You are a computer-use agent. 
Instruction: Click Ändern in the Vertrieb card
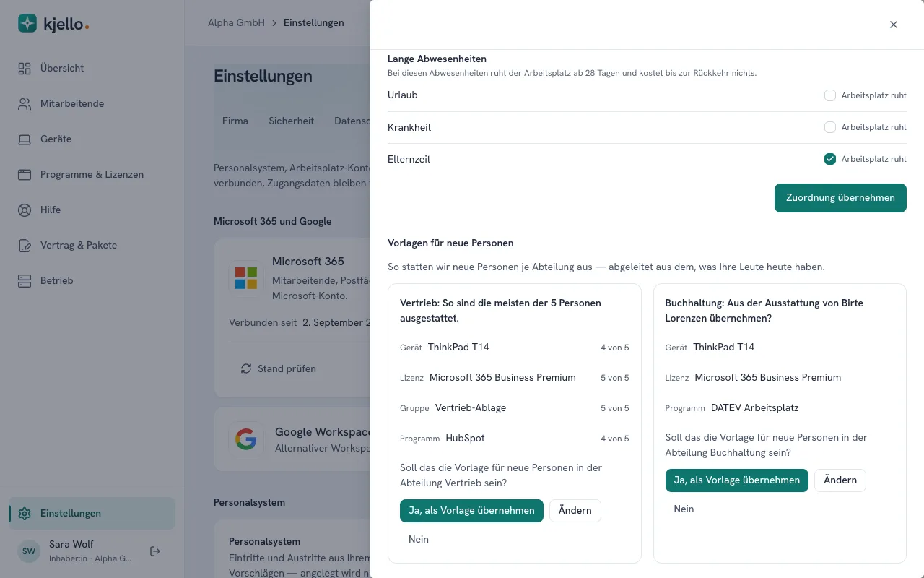[x=575, y=510]
